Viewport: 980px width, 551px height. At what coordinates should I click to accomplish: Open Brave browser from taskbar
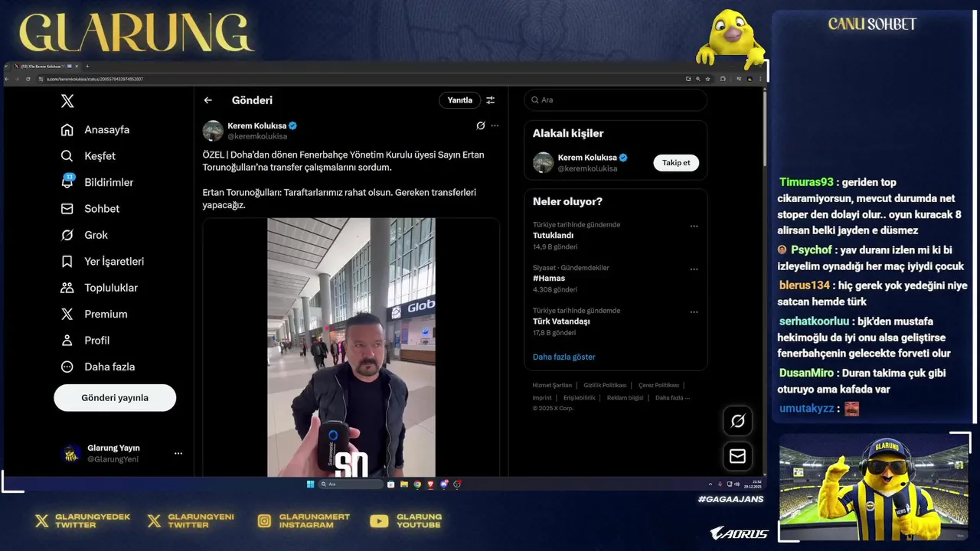pos(430,484)
